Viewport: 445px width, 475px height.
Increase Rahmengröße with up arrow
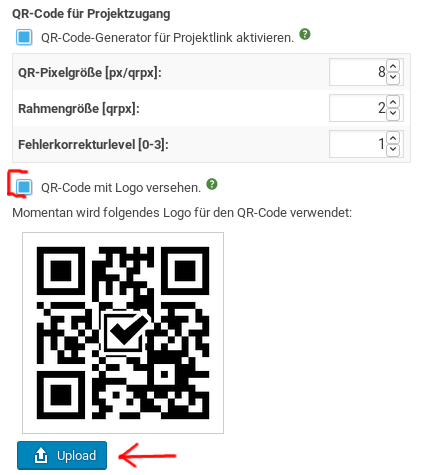coord(393,102)
